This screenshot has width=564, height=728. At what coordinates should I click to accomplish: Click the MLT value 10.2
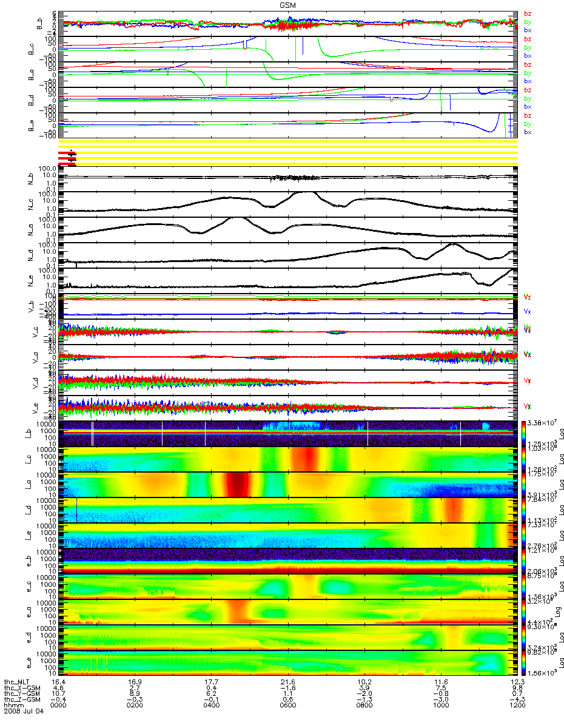pos(364,682)
